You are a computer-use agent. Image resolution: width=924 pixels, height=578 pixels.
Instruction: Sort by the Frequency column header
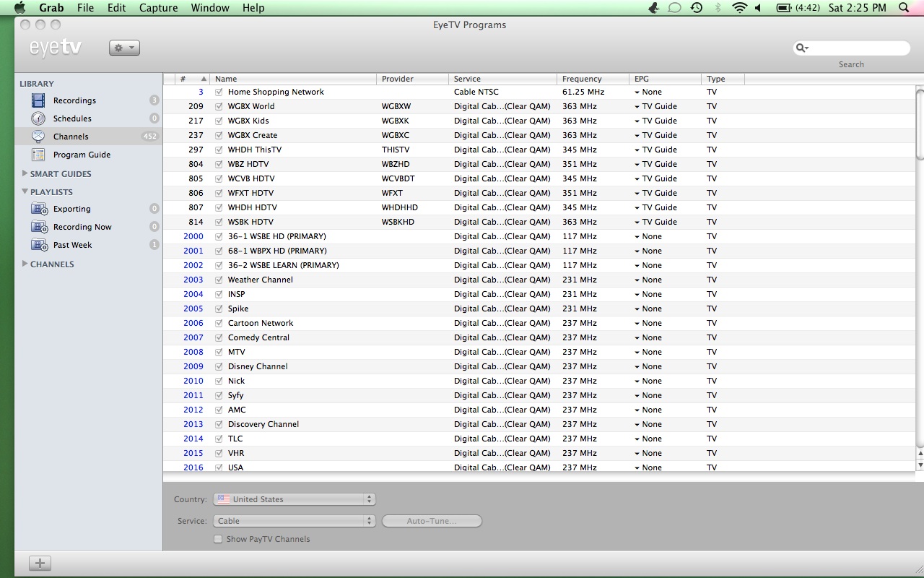(x=593, y=79)
